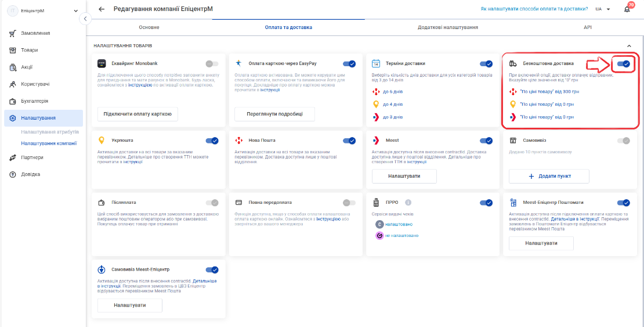Open the "до 4 днів" delivery term
The height and width of the screenshot is (327, 644).
pyautogui.click(x=393, y=105)
